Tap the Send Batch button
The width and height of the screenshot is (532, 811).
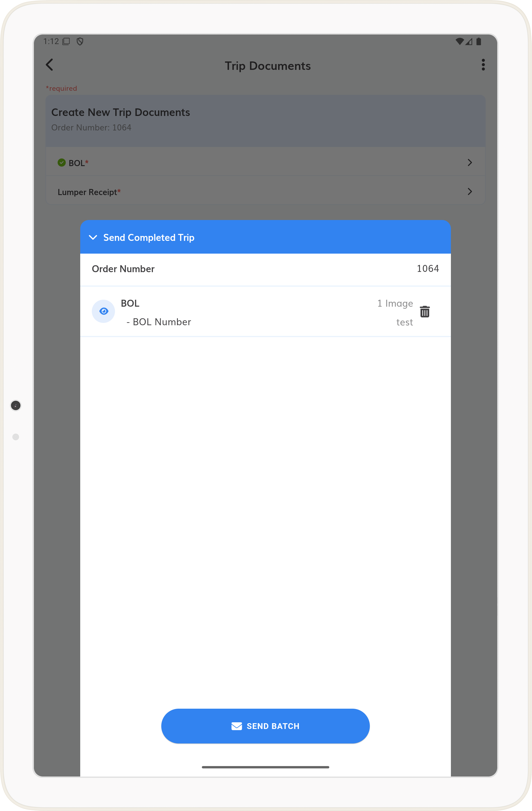pos(265,726)
